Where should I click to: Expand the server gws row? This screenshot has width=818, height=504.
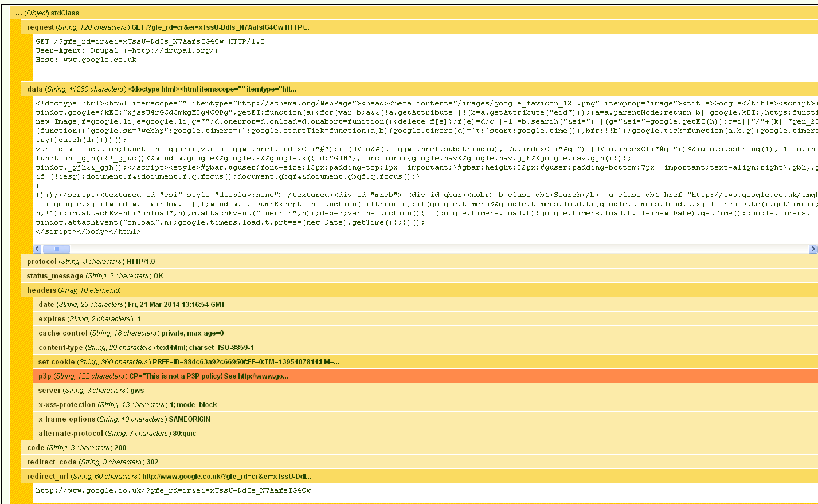click(x=425, y=390)
